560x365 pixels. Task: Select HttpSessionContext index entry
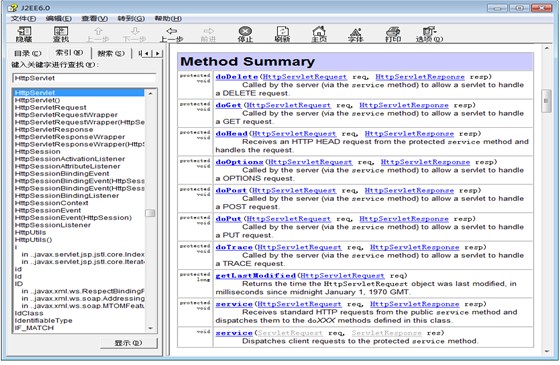point(51,203)
